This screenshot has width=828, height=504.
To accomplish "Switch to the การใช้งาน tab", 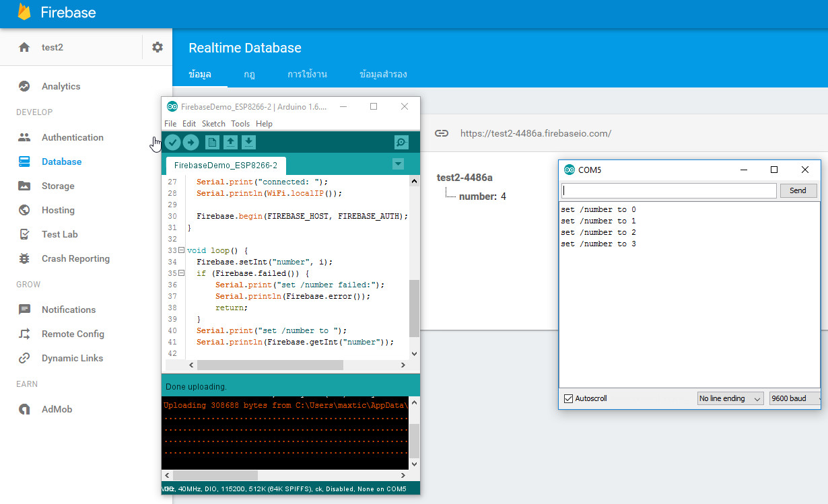I will (307, 74).
